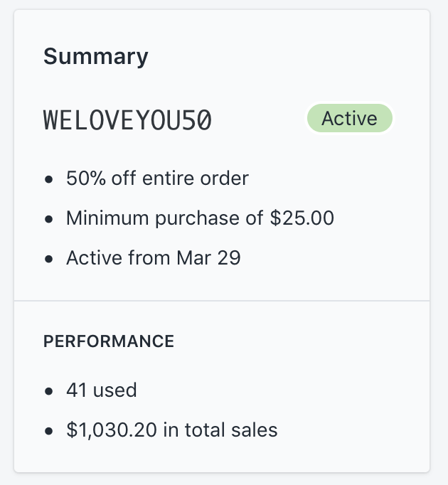
Task: Click the PERFORMANCE section heading
Action: point(109,341)
